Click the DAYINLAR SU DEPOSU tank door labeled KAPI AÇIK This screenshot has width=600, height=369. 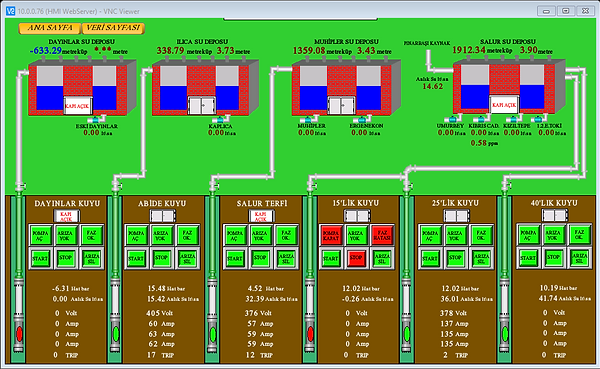click(x=77, y=106)
